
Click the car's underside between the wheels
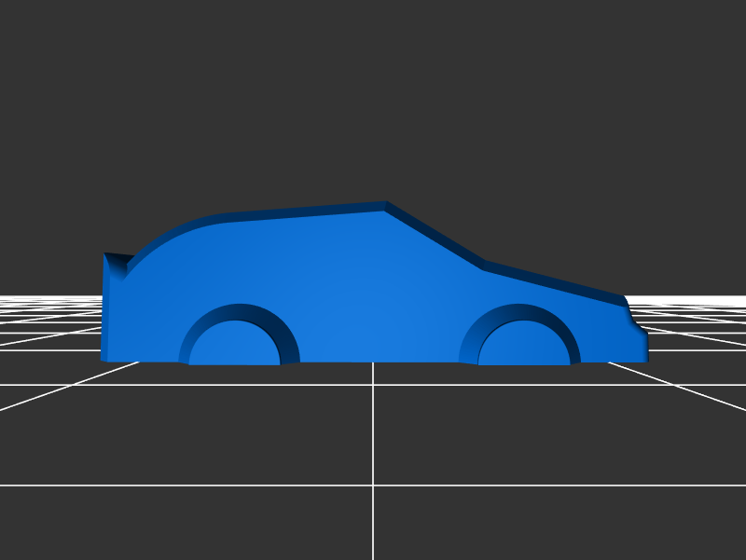click(373, 360)
